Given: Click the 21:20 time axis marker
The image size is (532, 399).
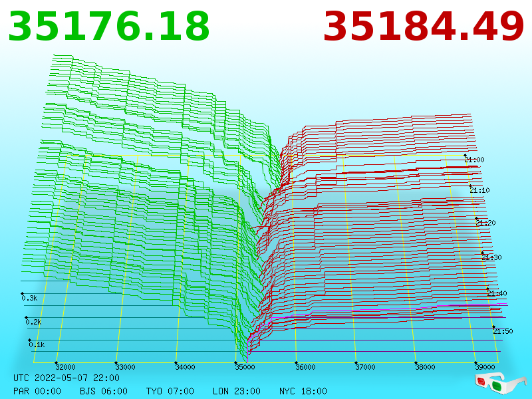Looking at the screenshot, I should pyautogui.click(x=485, y=223).
